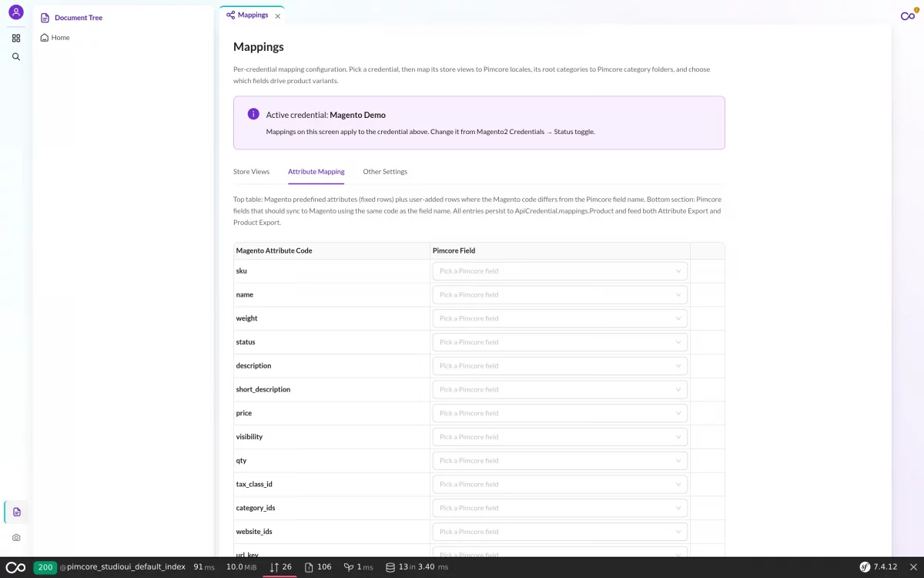The height and width of the screenshot is (578, 924).
Task: Open the search magnifier icon in sidebar
Action: tap(16, 57)
